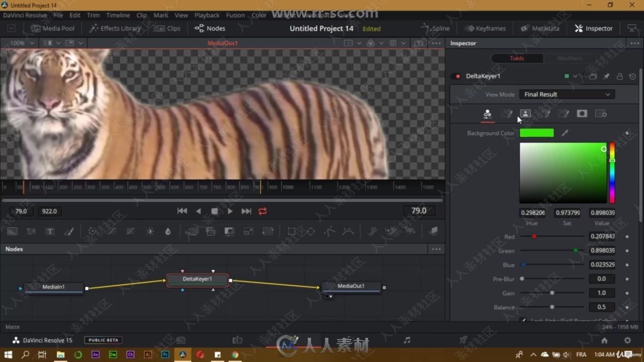The image size is (644, 362).
Task: Open DeltaKeyer1 versions icon
Action: coord(593,76)
